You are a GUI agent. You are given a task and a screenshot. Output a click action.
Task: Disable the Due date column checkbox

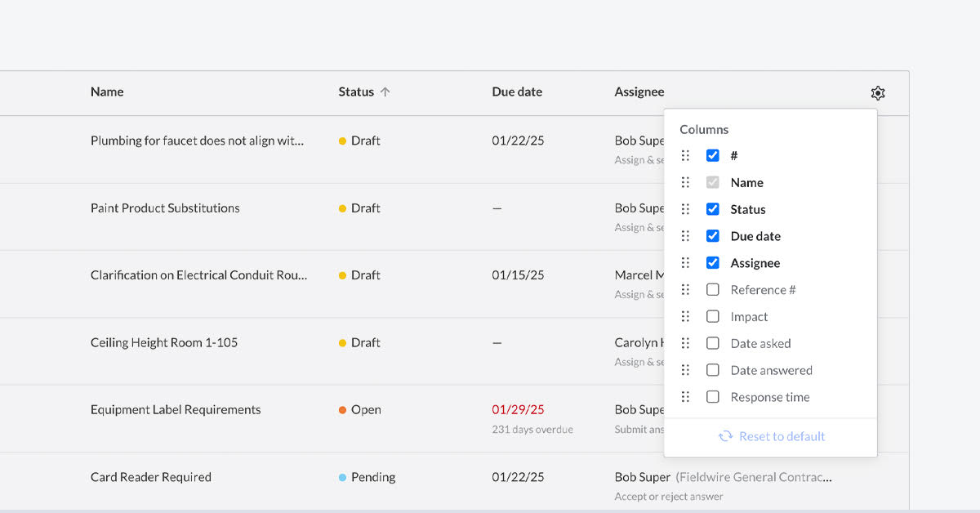pos(713,236)
